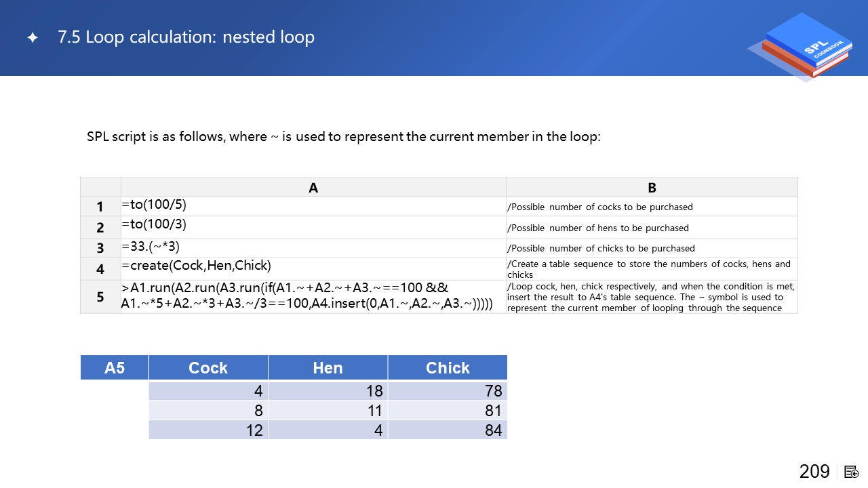Select column A header in the script table
The width and height of the screenshot is (868, 488).
click(313, 188)
